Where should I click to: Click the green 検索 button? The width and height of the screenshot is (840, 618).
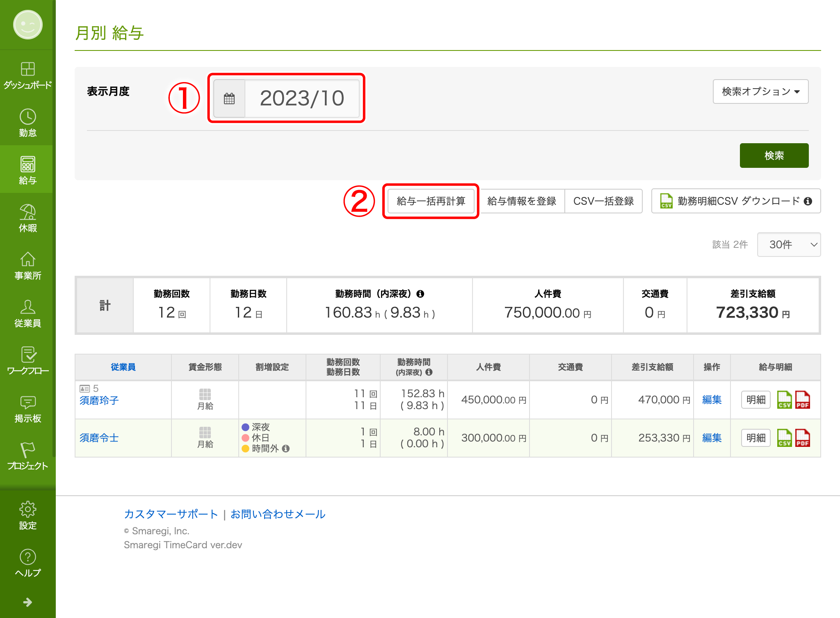tap(774, 156)
